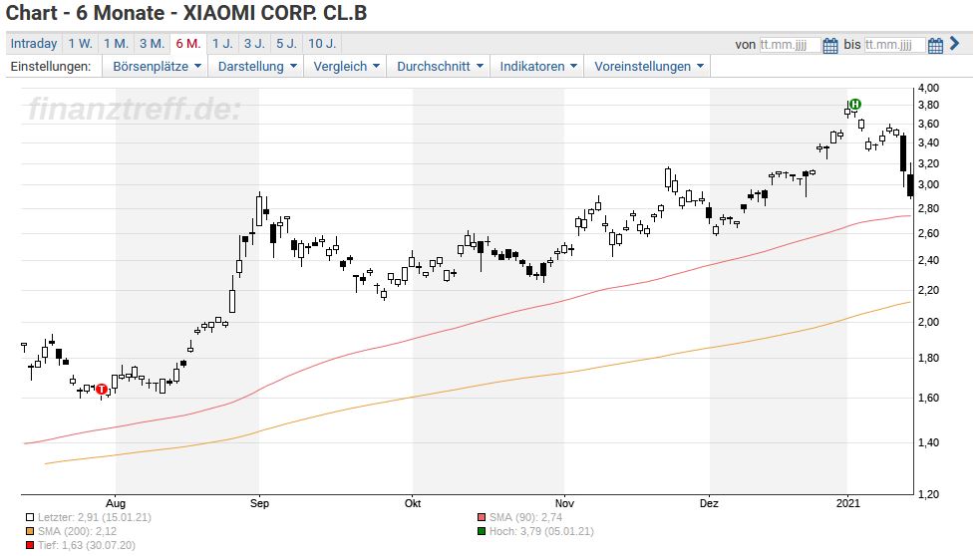This screenshot has height=556, width=980.
Task: Click the 1,20 price axis label
Action: tap(928, 494)
